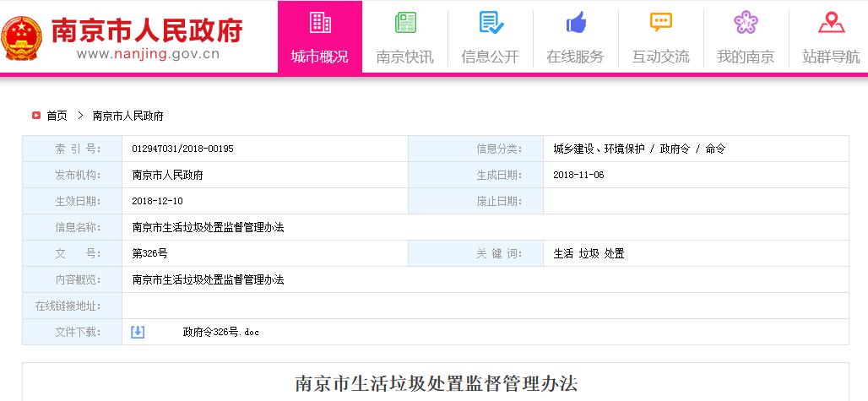Screen dimensions: 868x401
Task: Click the 信息公开 document icon
Action: click(x=491, y=23)
